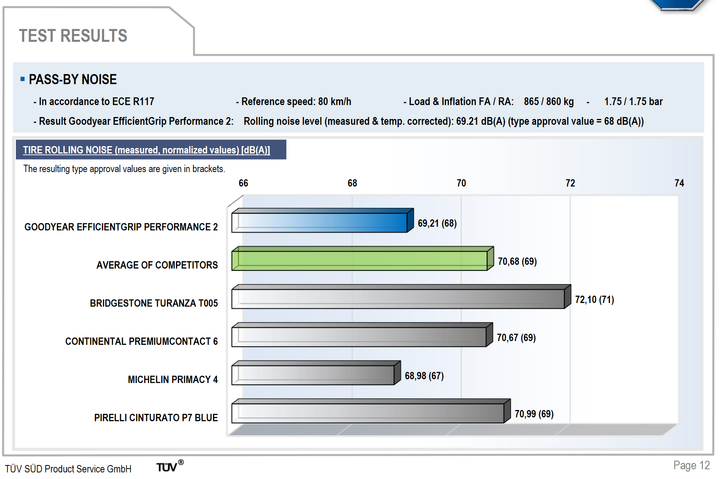Click the value 70,99 (69)
The width and height of the screenshot is (720, 479).
[x=534, y=414]
